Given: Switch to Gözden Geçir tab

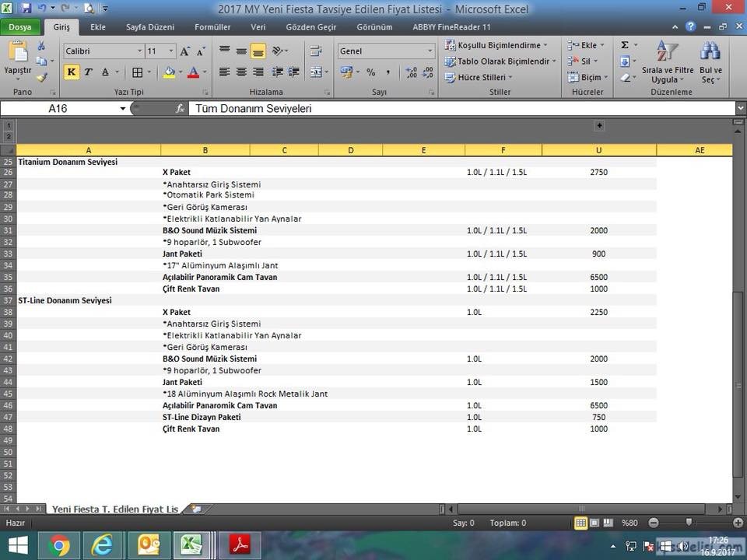Looking at the screenshot, I should [311, 27].
